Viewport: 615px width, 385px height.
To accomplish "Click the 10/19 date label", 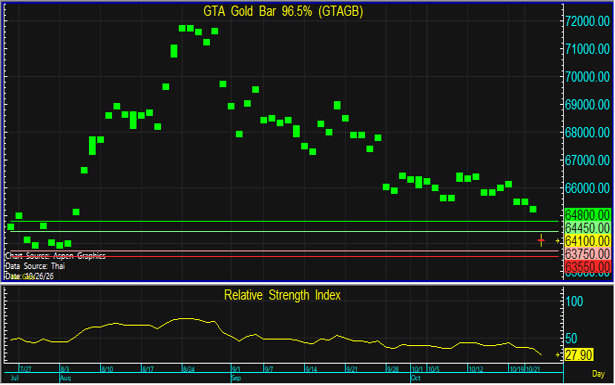I will (x=517, y=369).
